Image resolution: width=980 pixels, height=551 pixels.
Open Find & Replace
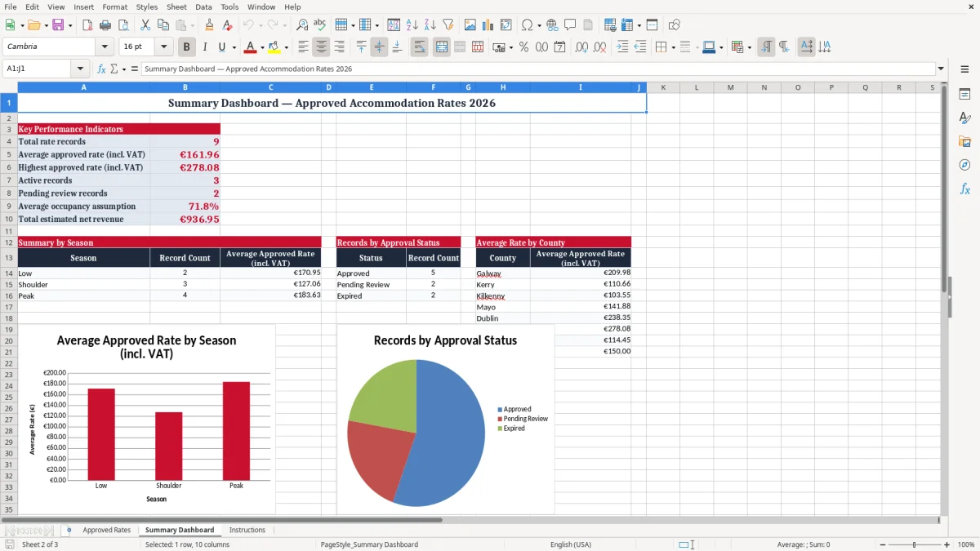click(x=302, y=25)
